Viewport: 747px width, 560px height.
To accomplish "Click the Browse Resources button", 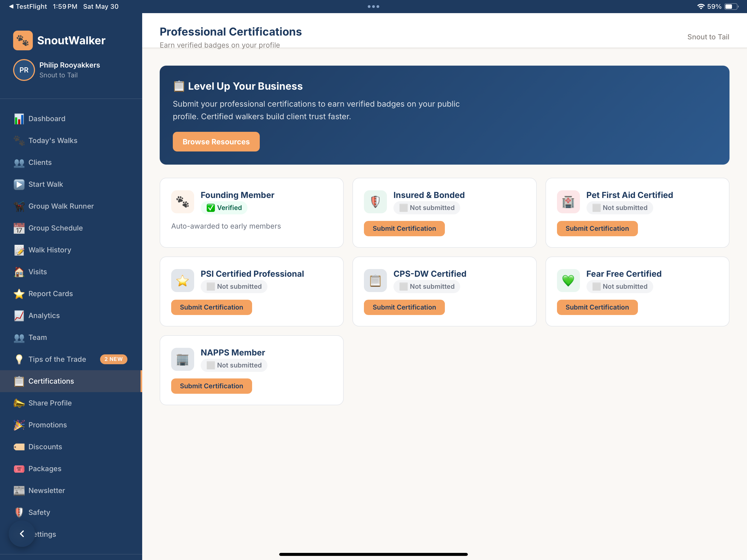I will coord(216,142).
